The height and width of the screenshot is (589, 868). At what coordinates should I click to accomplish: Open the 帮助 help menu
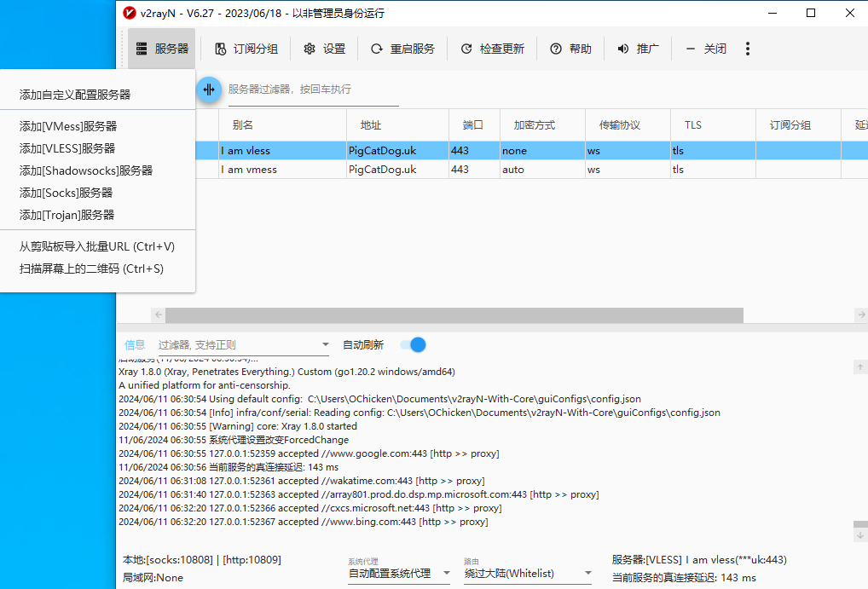pyautogui.click(x=570, y=49)
